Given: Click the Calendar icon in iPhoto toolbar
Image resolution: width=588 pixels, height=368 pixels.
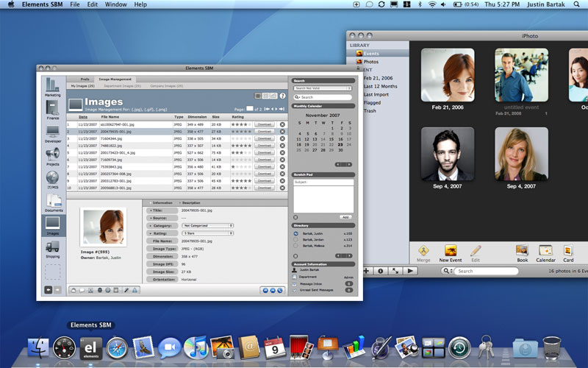Looking at the screenshot, I should (545, 252).
